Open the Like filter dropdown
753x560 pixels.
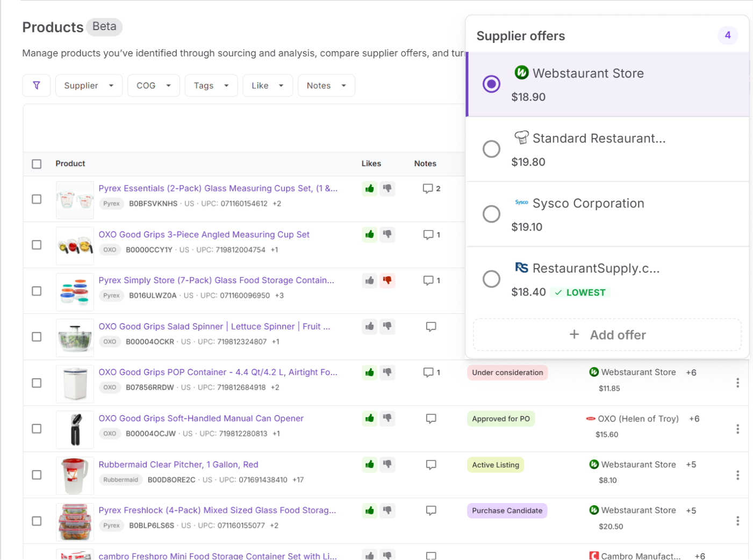click(x=267, y=85)
